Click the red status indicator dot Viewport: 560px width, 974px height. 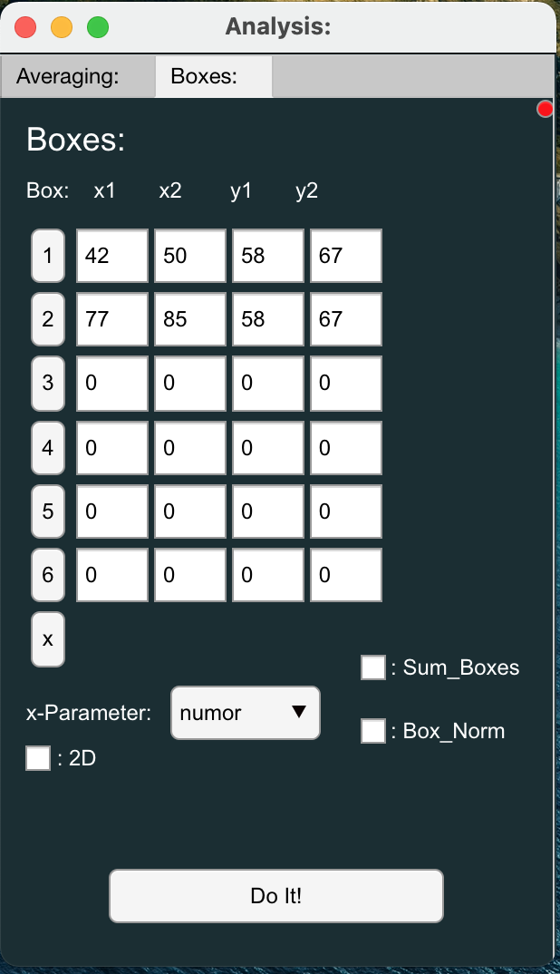546,110
